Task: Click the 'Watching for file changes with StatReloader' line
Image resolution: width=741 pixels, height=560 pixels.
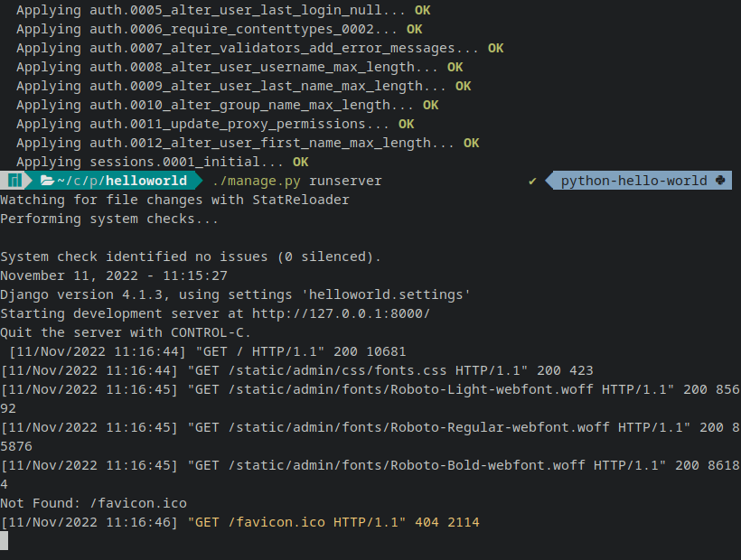Action: 174,200
